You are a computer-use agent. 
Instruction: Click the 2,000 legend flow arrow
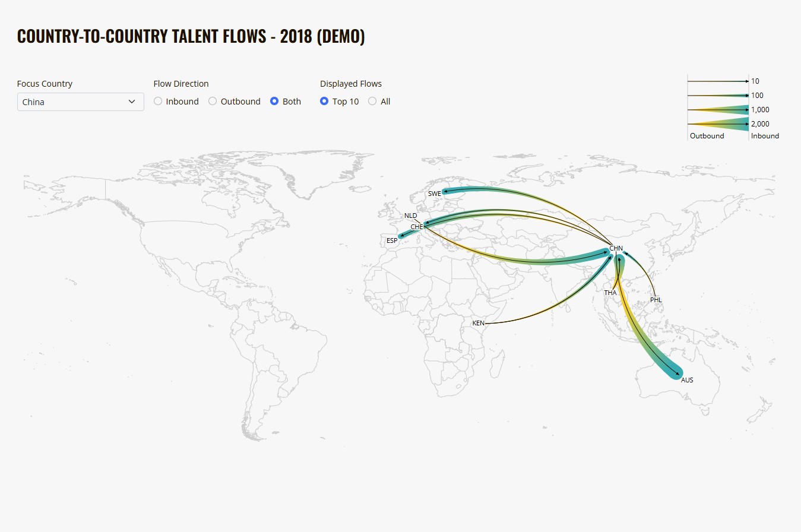click(718, 124)
